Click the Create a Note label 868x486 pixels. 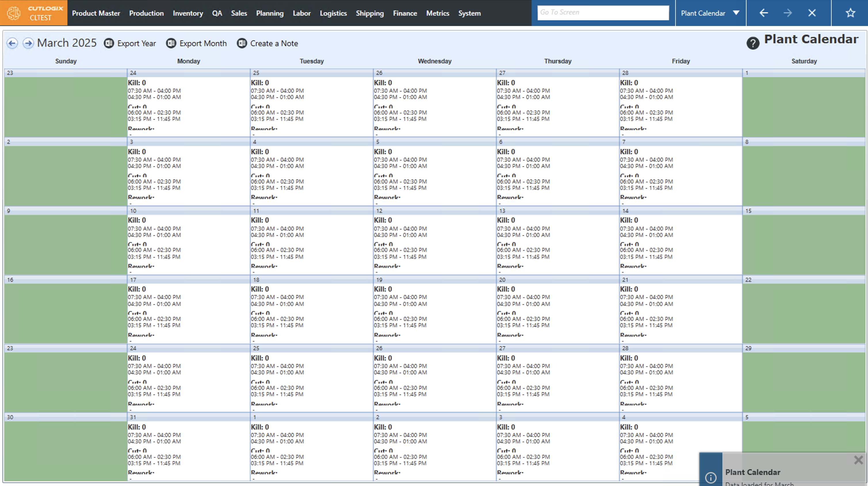(x=274, y=43)
